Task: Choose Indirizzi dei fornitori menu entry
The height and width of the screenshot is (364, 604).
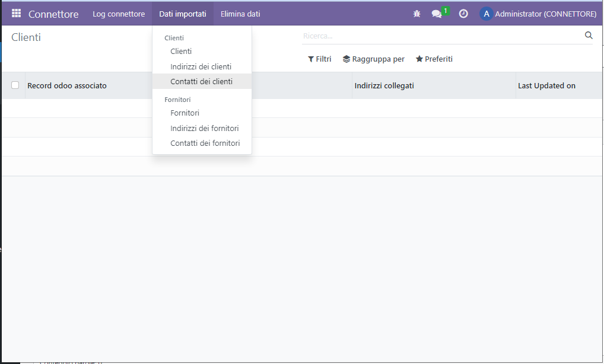Action: point(204,129)
